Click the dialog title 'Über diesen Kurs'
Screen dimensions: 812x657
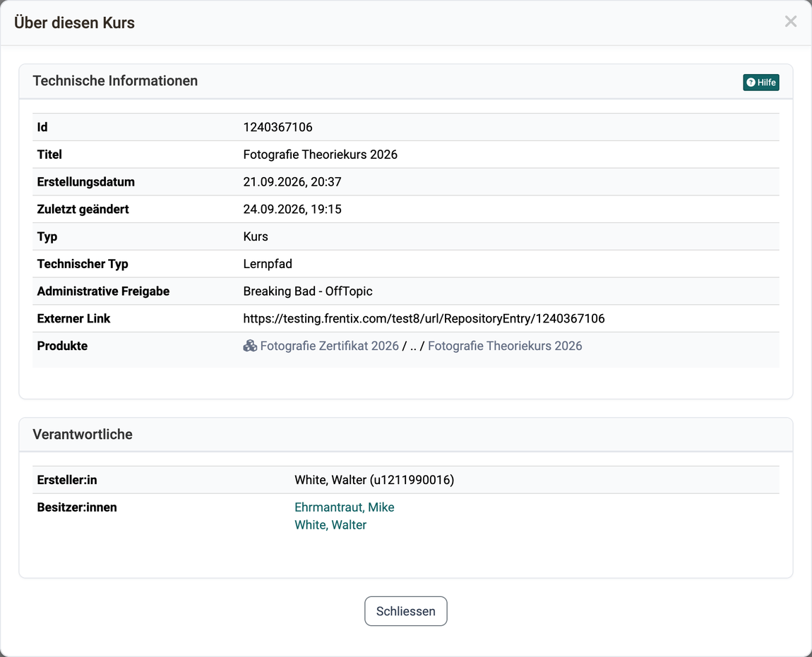tap(74, 23)
